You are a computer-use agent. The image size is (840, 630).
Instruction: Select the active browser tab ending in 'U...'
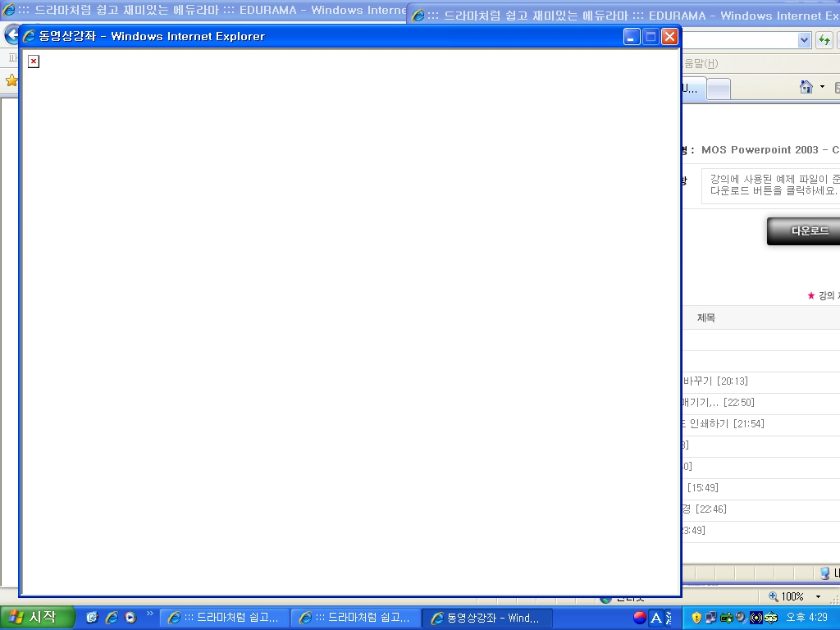[x=694, y=89]
